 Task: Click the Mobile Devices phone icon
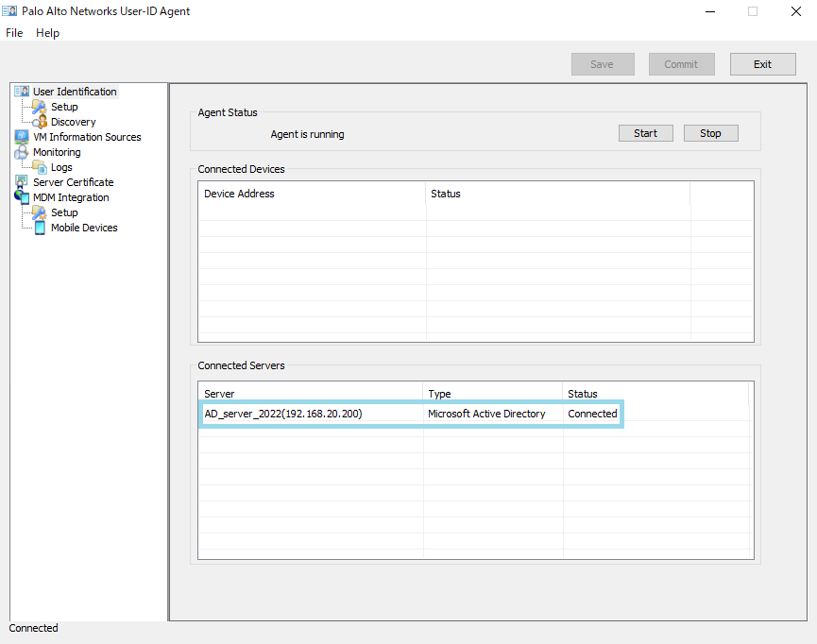(x=40, y=228)
